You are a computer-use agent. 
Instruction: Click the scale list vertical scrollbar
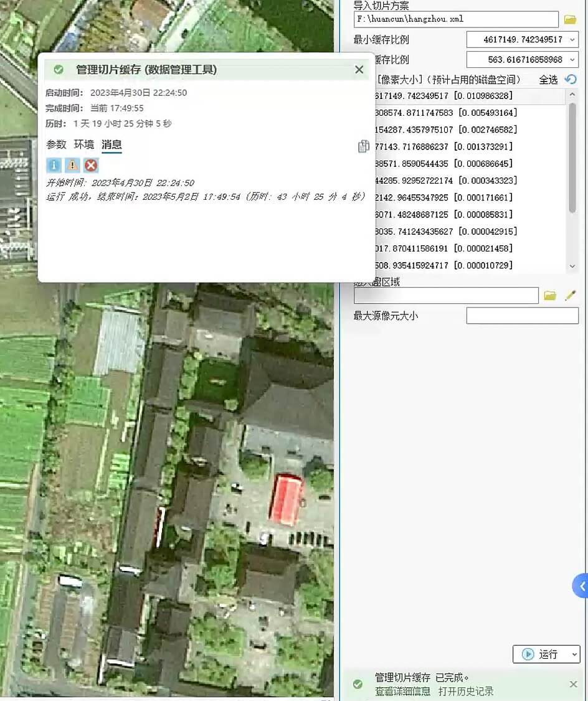pyautogui.click(x=572, y=159)
